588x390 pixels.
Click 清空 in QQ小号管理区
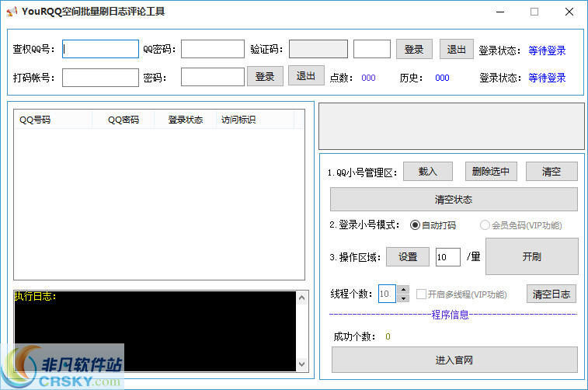point(551,172)
